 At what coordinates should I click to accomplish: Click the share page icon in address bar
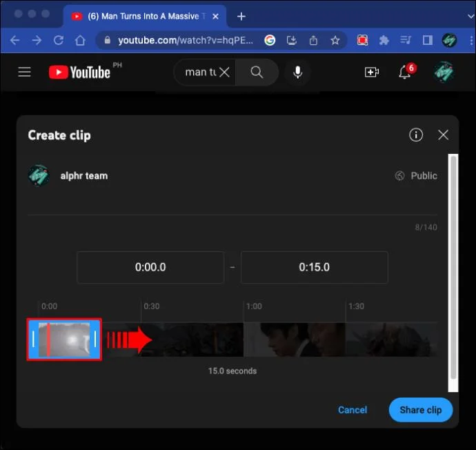point(313,40)
